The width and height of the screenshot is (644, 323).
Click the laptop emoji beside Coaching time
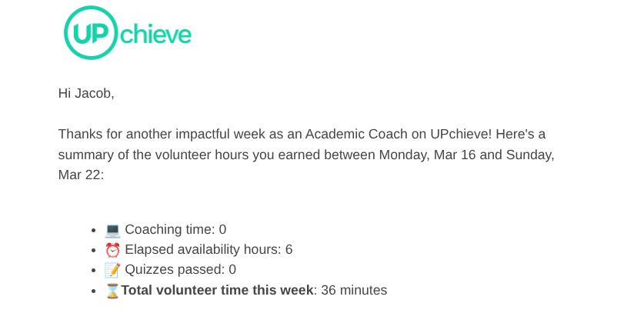coord(112,229)
